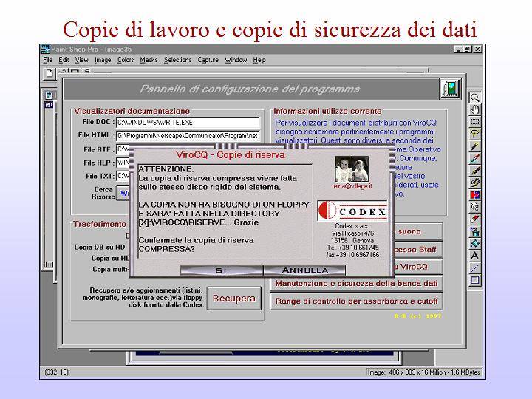Image resolution: width=532 pixels, height=399 pixels.
Task: Open Range di controllo per assorbanza e cutoff
Action: click(x=356, y=301)
